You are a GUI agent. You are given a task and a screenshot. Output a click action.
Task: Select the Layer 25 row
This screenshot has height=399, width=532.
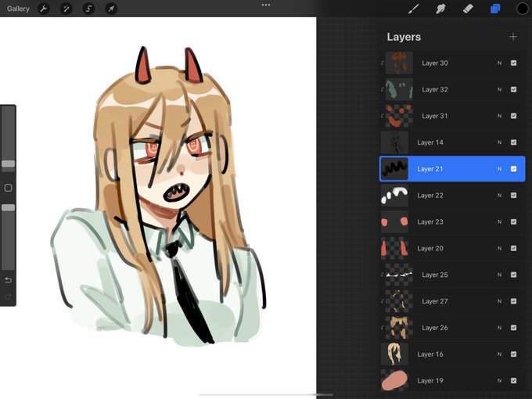pyautogui.click(x=452, y=275)
